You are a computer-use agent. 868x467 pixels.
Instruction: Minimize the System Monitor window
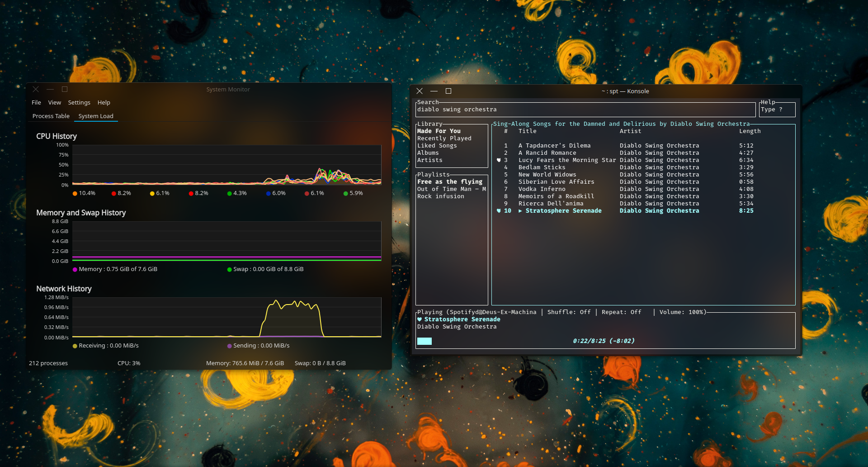click(x=50, y=90)
